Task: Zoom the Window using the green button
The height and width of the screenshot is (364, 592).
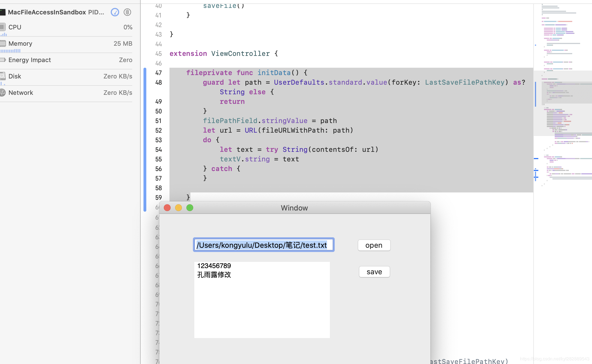Action: pyautogui.click(x=190, y=208)
